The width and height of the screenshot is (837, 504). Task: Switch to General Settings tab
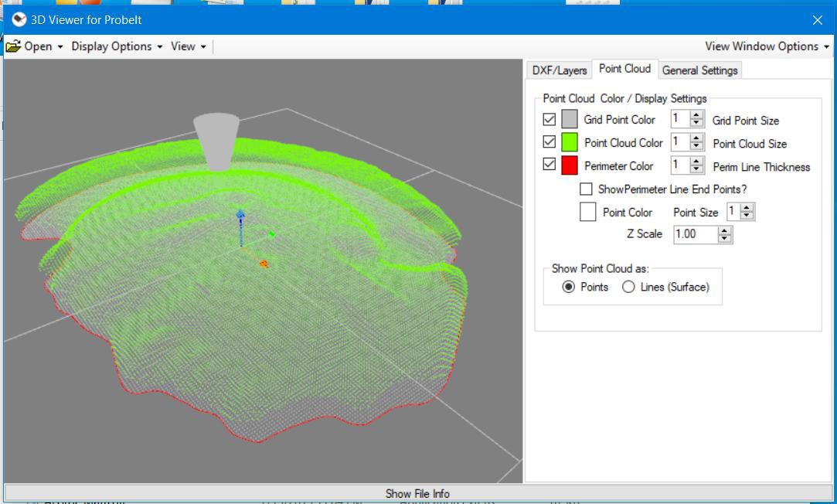pos(699,70)
